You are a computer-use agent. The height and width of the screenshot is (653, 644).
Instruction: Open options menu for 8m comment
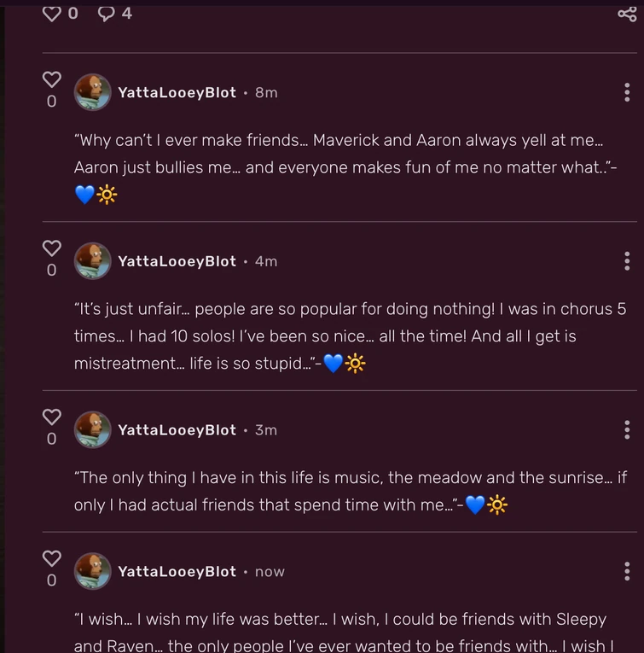(x=627, y=92)
